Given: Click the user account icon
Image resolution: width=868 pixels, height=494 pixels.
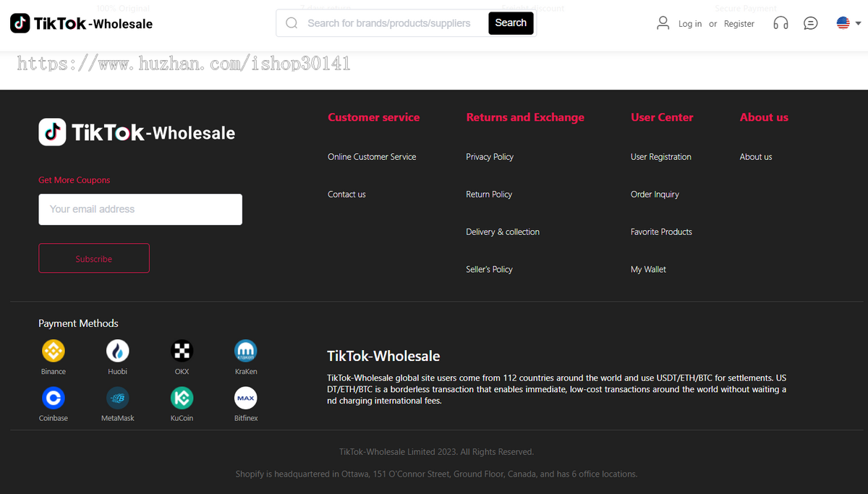Looking at the screenshot, I should point(663,23).
